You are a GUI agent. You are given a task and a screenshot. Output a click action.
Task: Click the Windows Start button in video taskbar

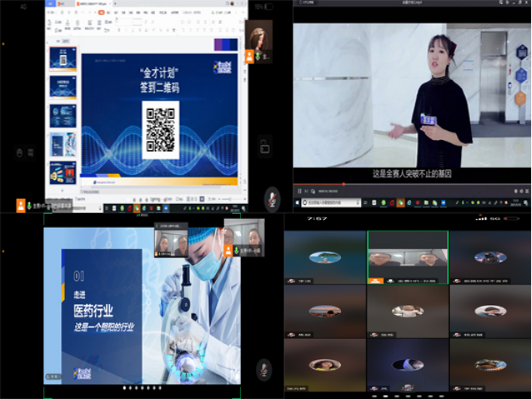pyautogui.click(x=296, y=203)
